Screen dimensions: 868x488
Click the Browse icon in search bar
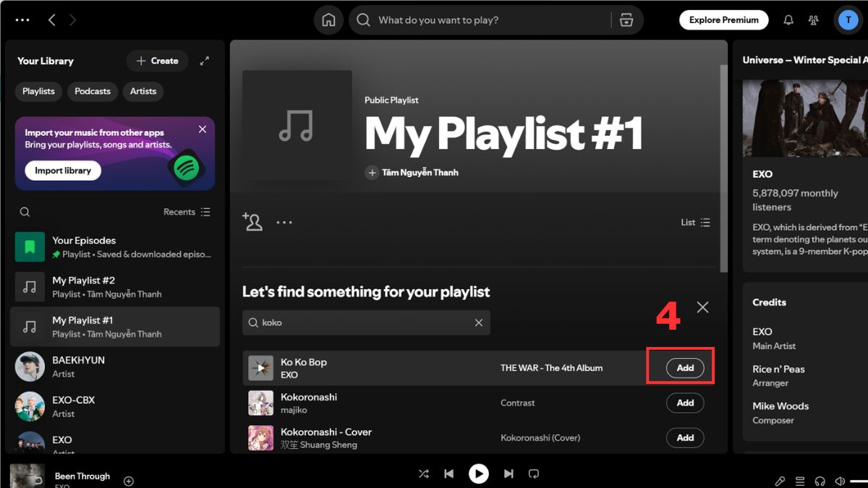click(626, 20)
